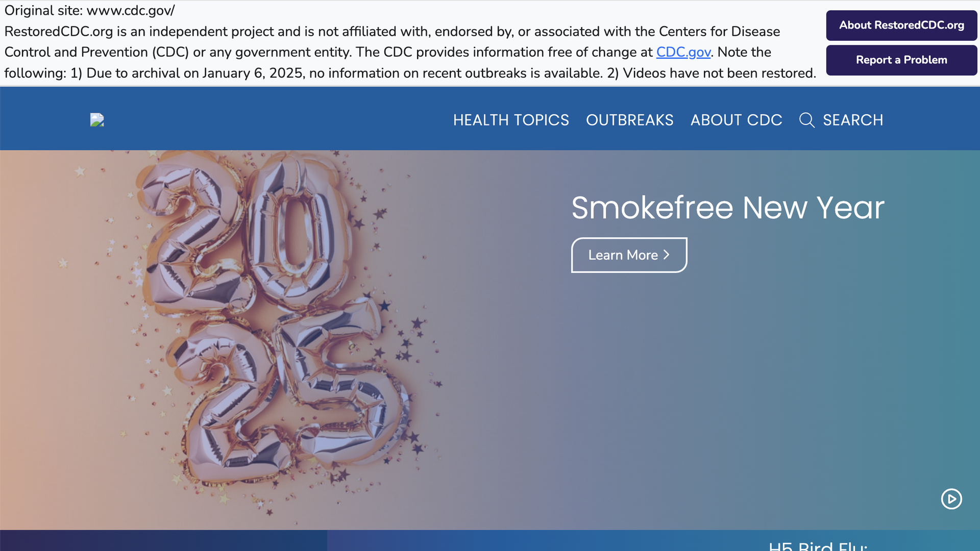Screen dimensions: 980x551
Task: Select the SEARCH label in the navigation
Action: click(853, 120)
